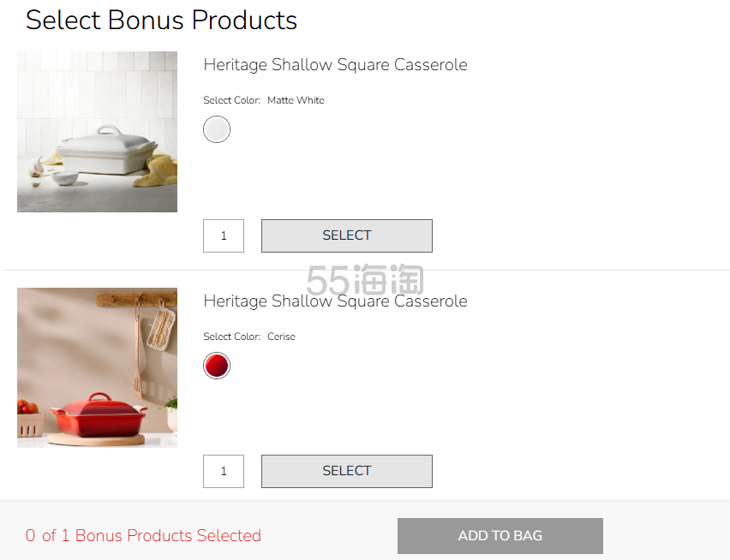Choose the Matte White color swatch
Image resolution: width=730 pixels, height=560 pixels.
(x=217, y=129)
